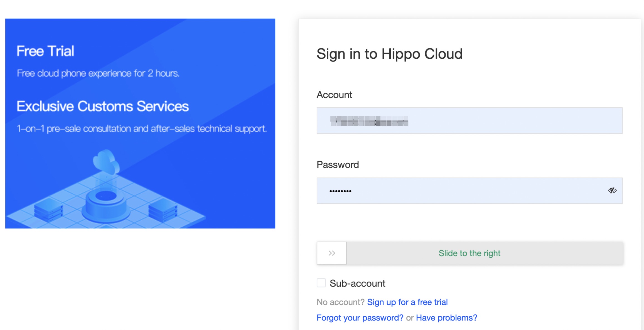Click the 'No account?' text
Screen dimensions: 644x330
pos(340,302)
